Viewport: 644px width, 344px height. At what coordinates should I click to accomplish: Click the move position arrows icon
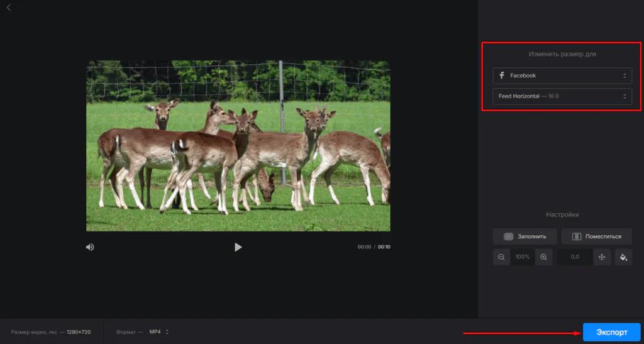click(x=602, y=257)
